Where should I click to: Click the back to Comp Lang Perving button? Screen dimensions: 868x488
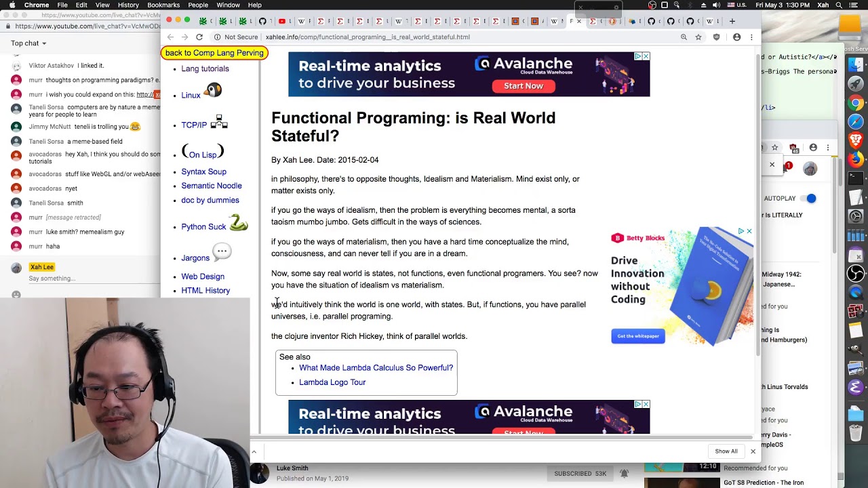tap(214, 53)
